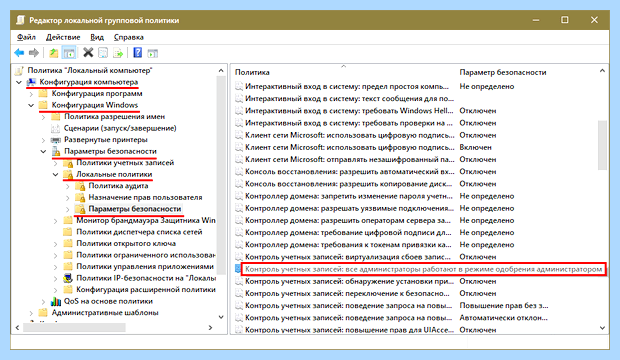
Task: Select Клиент сети Microsoft: отправлять незашифрованный пароль policy
Action: click(x=350, y=160)
